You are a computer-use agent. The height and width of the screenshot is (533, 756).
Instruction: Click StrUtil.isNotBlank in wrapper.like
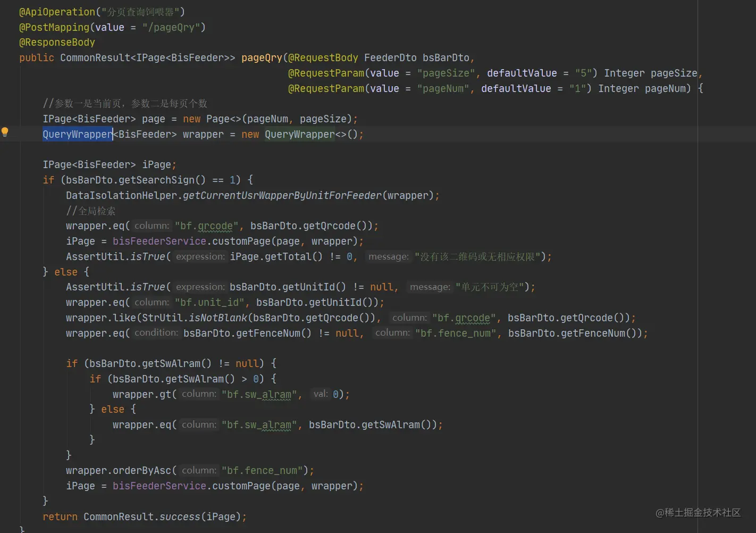pyautogui.click(x=194, y=318)
